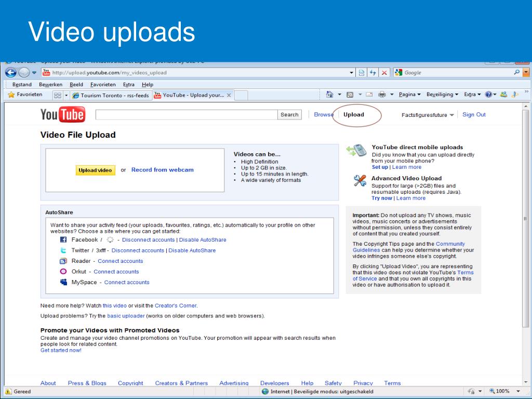This screenshot has width=532, height=399.
Task: Click the browser Back arrow button
Action: click(x=10, y=72)
